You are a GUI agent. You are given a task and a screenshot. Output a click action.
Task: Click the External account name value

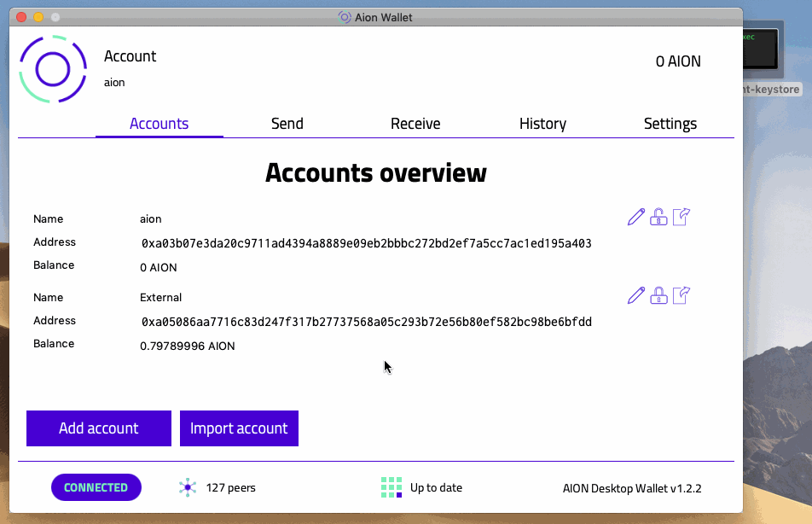[x=160, y=298]
